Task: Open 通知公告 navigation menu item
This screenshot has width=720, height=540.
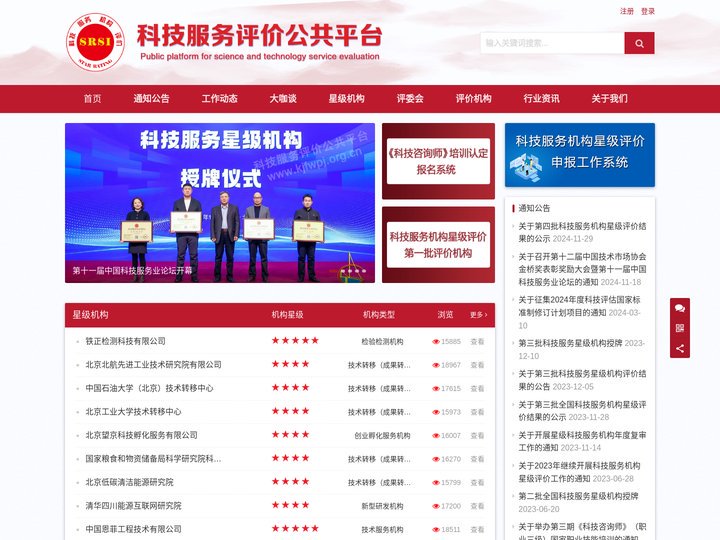Action: coord(152,98)
